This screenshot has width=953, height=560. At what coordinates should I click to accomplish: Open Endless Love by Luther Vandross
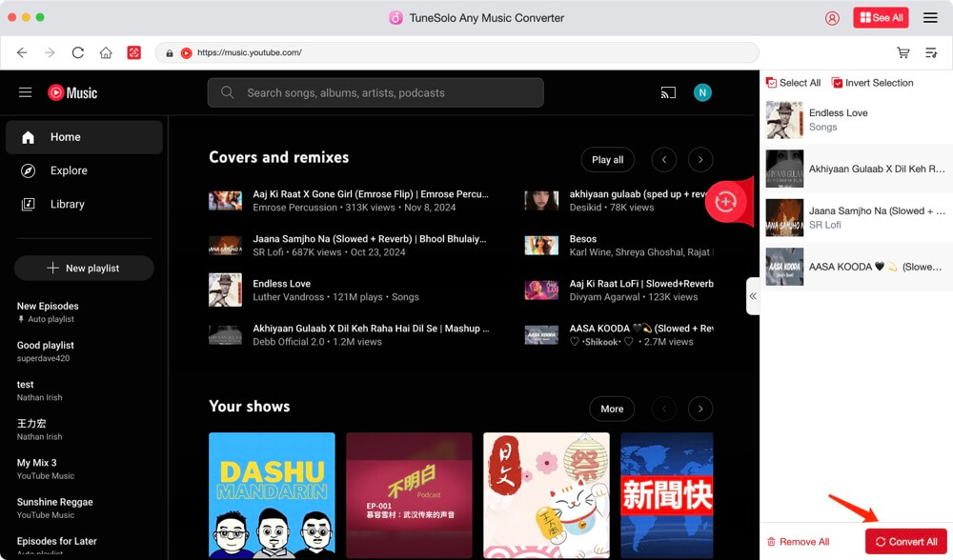click(x=281, y=284)
